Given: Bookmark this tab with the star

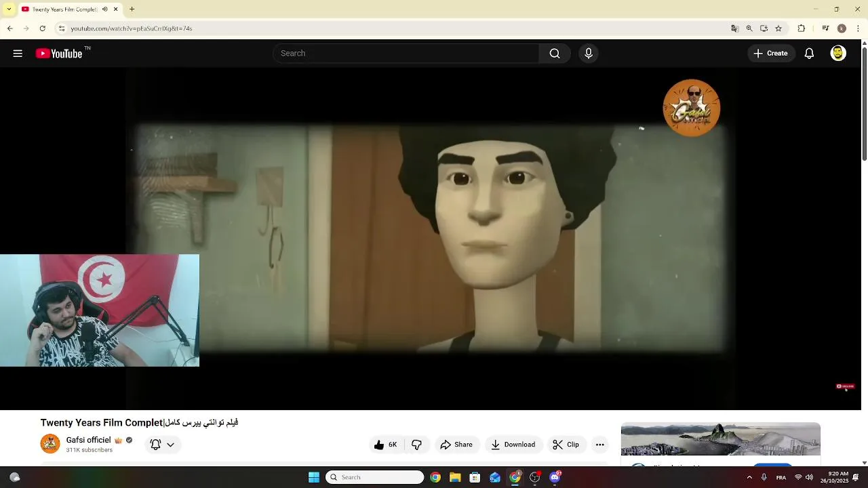Looking at the screenshot, I should coord(778,28).
